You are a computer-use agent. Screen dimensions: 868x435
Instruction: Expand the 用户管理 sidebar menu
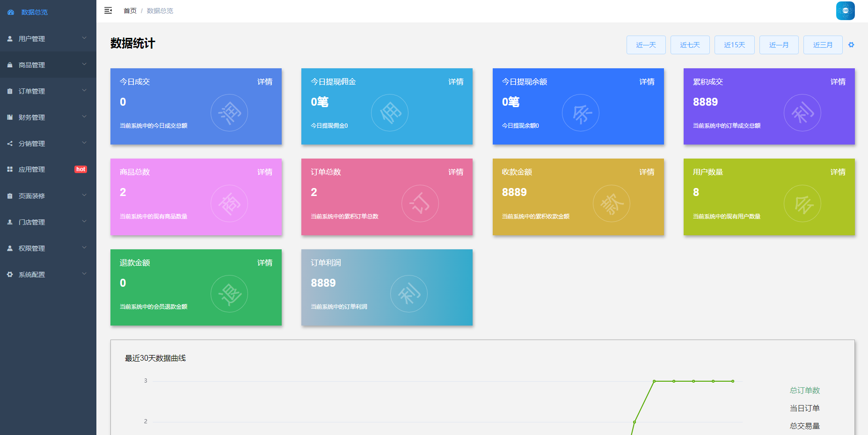pyautogui.click(x=48, y=39)
